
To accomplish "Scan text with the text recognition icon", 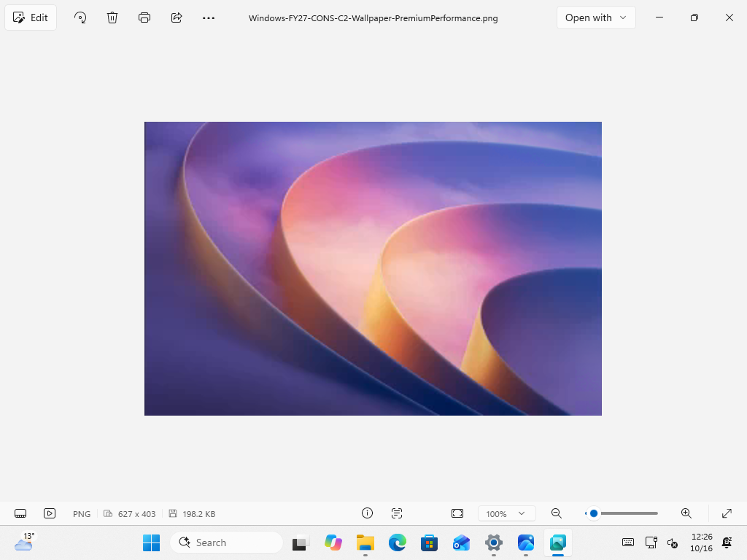I will 396,513.
